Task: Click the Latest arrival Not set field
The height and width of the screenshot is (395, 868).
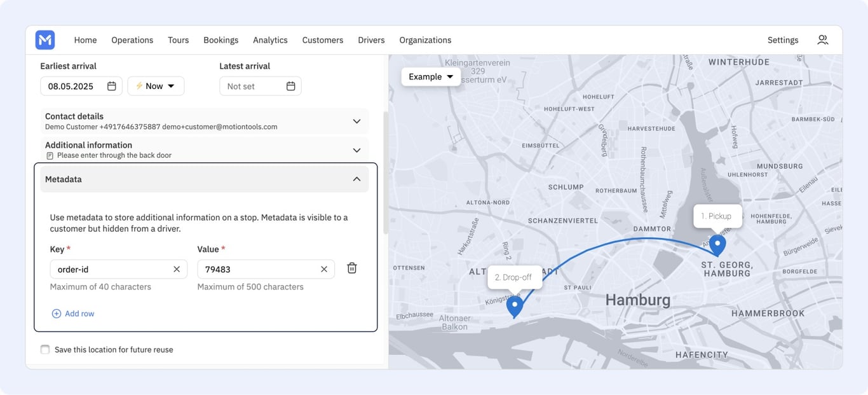Action: pos(261,86)
